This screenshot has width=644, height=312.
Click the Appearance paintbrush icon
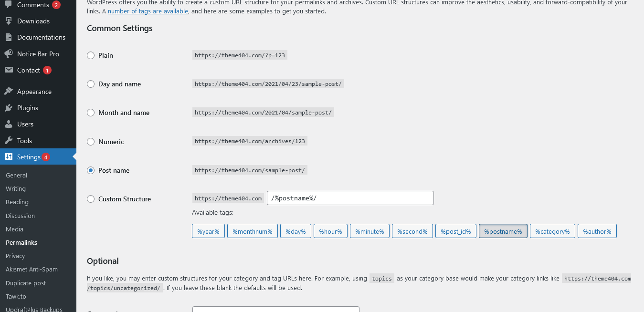(x=9, y=92)
